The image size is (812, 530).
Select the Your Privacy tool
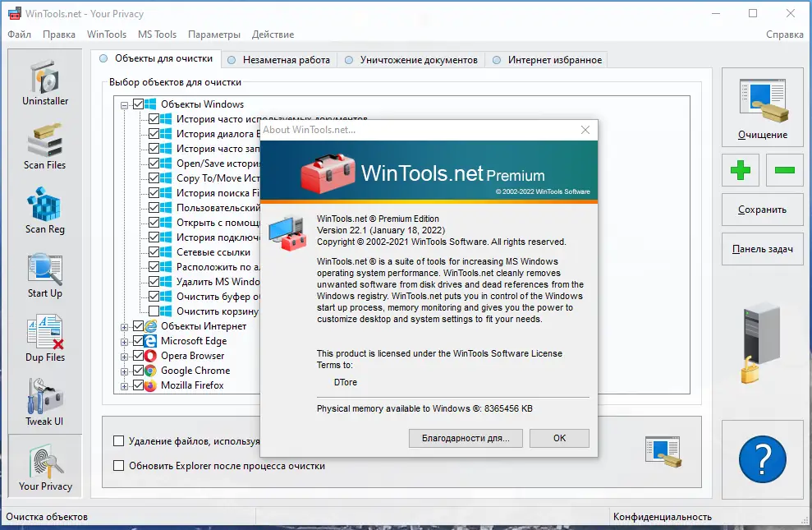click(45, 467)
